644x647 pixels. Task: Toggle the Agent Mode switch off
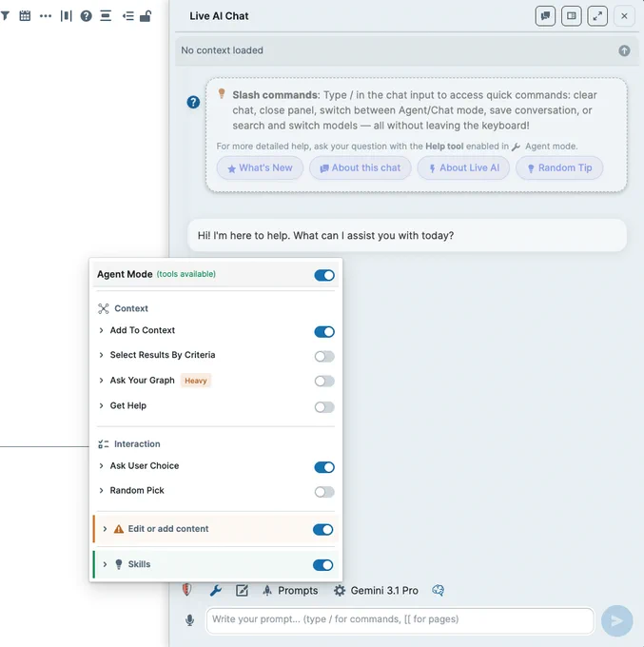[324, 275]
